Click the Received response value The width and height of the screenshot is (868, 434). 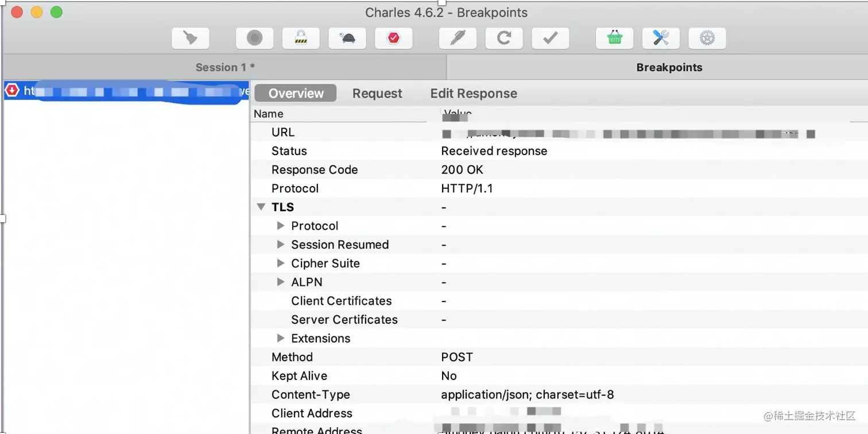click(494, 151)
